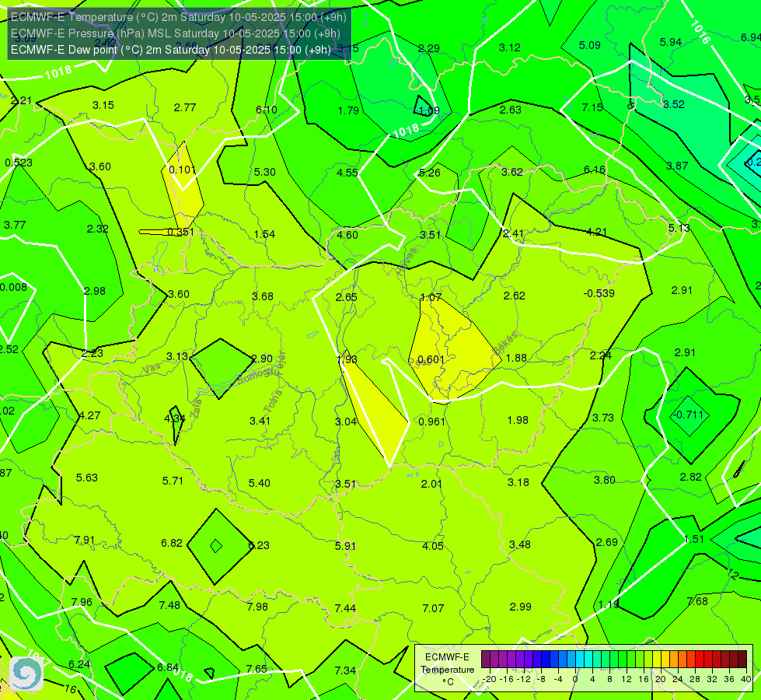Click the dew point value '5.26'

(x=429, y=173)
